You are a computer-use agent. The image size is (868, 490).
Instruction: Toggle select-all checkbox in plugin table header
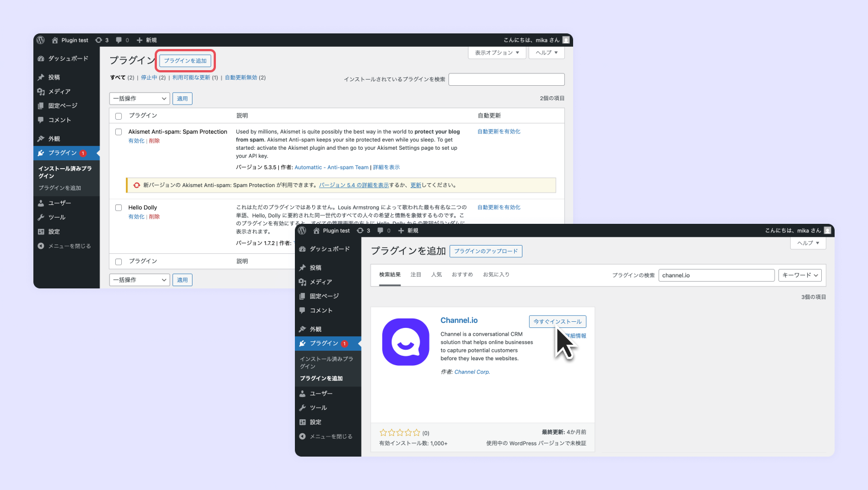119,116
